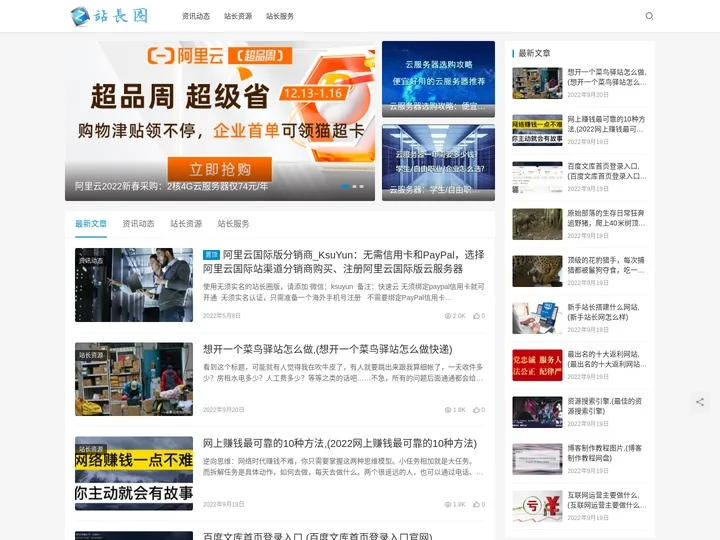This screenshot has height=540, width=720.
Task: Switch to 资讯动态 tab in article list
Action: pyautogui.click(x=138, y=224)
